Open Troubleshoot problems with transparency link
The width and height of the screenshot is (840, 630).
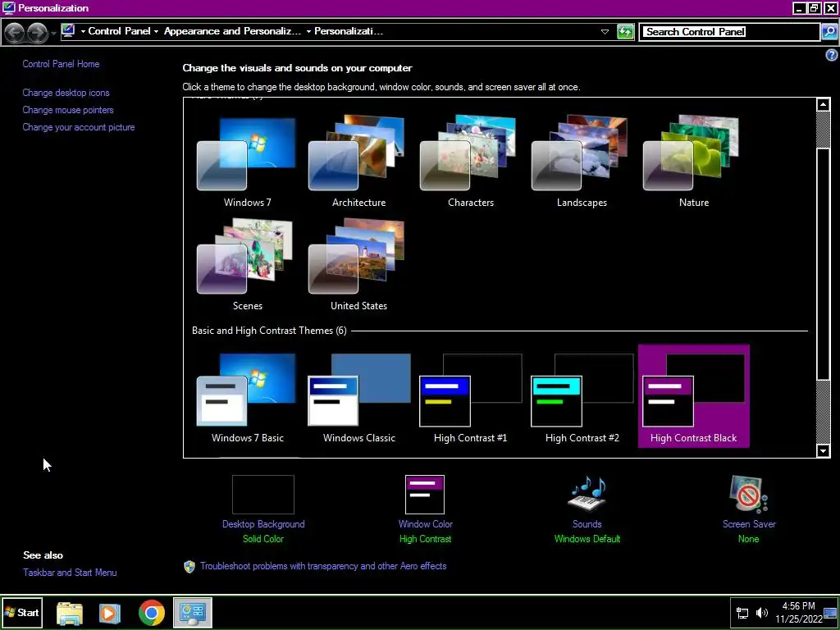(323, 566)
